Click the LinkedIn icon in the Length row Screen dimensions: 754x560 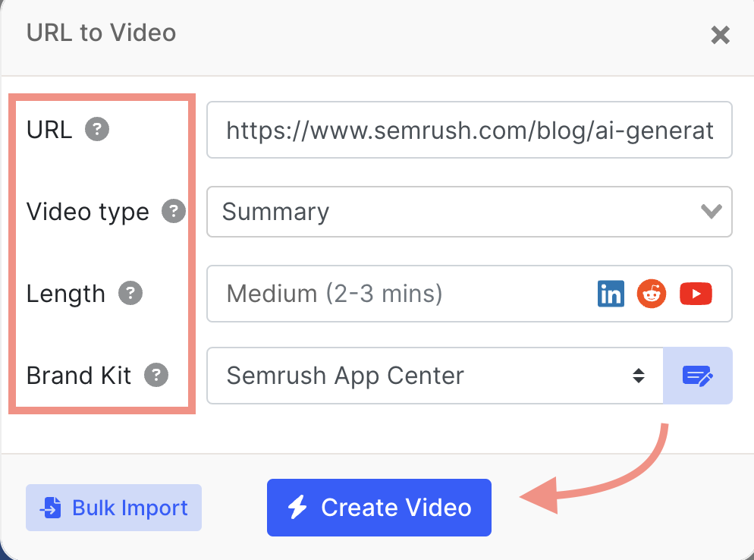(611, 294)
